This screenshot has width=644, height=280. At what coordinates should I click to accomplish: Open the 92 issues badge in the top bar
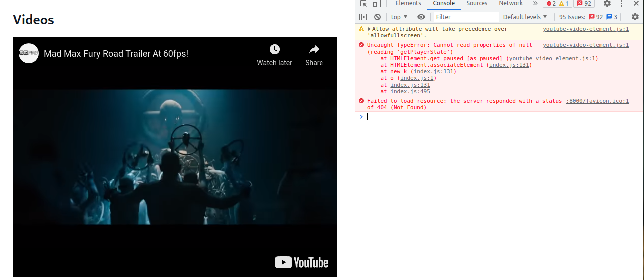tap(584, 3)
